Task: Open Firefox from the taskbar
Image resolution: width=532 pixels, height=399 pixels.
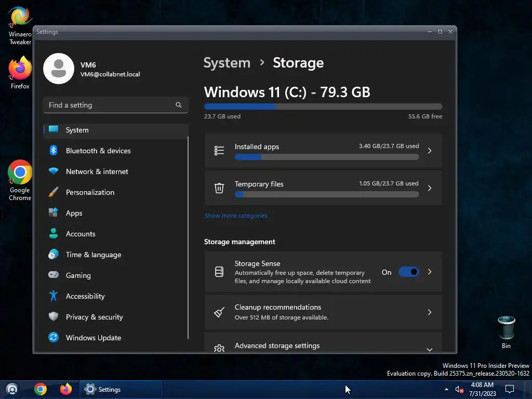Action: tap(66, 389)
